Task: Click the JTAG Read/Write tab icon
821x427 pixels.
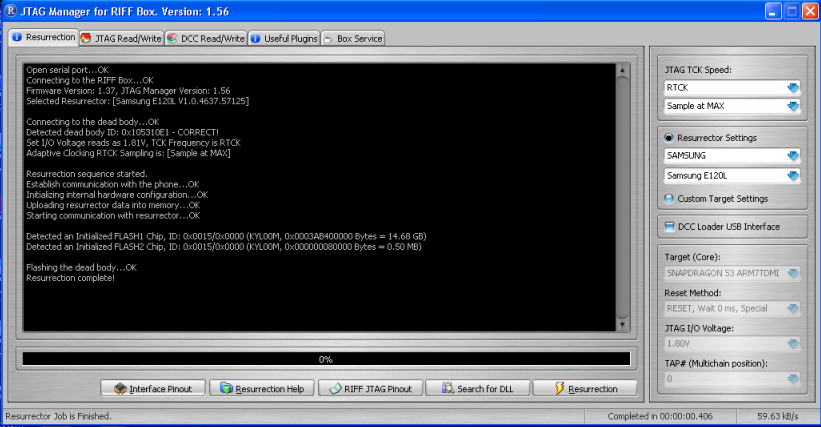Action: (x=86, y=38)
